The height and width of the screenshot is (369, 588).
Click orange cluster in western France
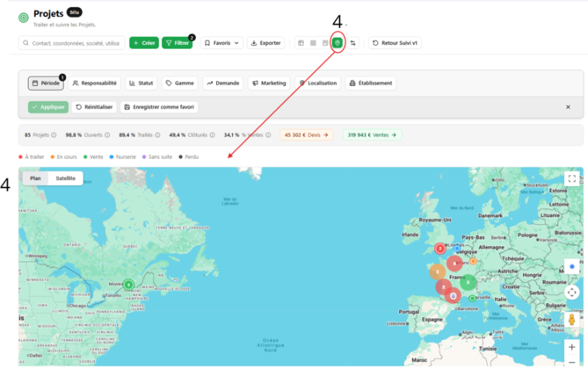pyautogui.click(x=437, y=271)
